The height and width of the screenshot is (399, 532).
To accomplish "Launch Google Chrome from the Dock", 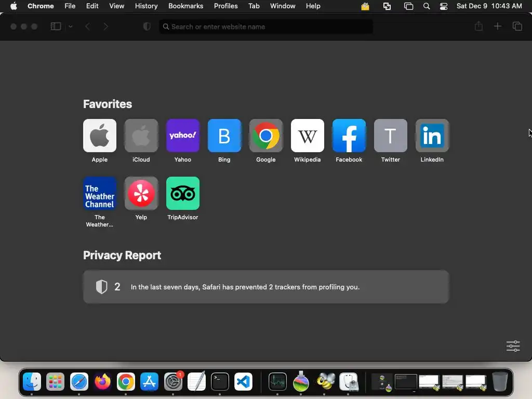I will click(126, 382).
